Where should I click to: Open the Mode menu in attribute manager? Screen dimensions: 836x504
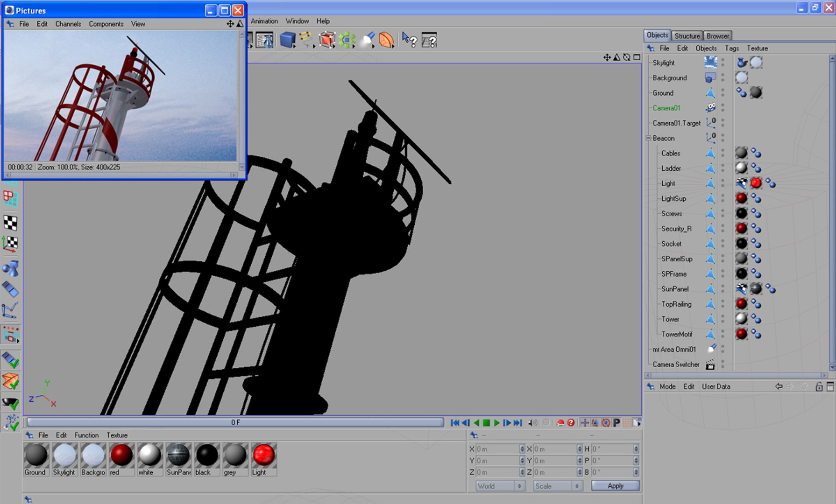(667, 386)
